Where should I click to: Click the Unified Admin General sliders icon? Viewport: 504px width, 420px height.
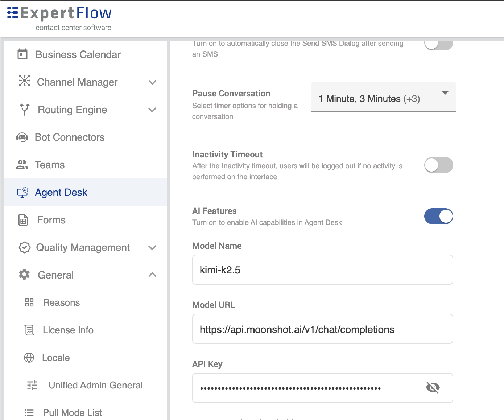(32, 385)
